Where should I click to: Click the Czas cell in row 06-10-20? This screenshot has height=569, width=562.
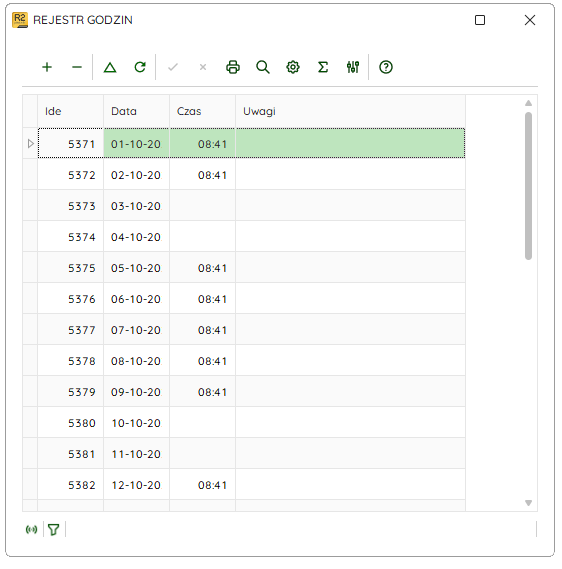(202, 299)
